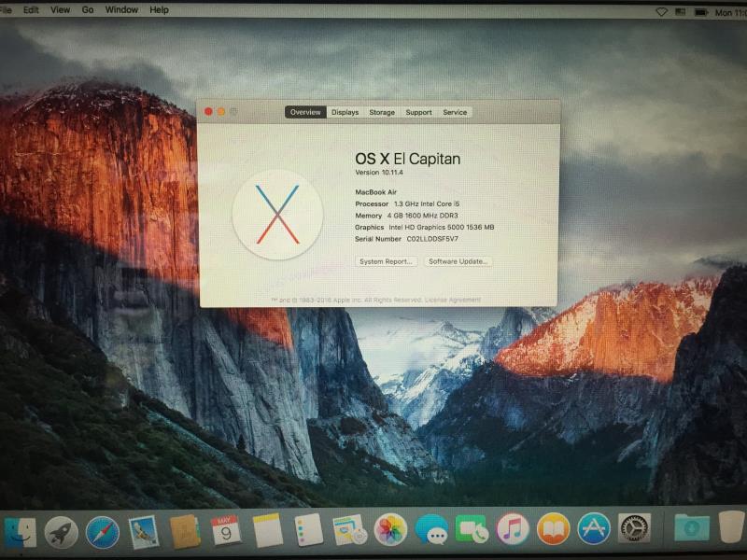Open the Edit menu
Viewport: 747px width, 560px height.
click(31, 9)
